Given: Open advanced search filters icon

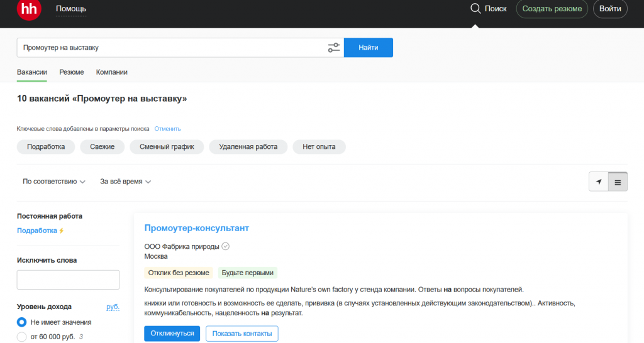Looking at the screenshot, I should click(333, 48).
